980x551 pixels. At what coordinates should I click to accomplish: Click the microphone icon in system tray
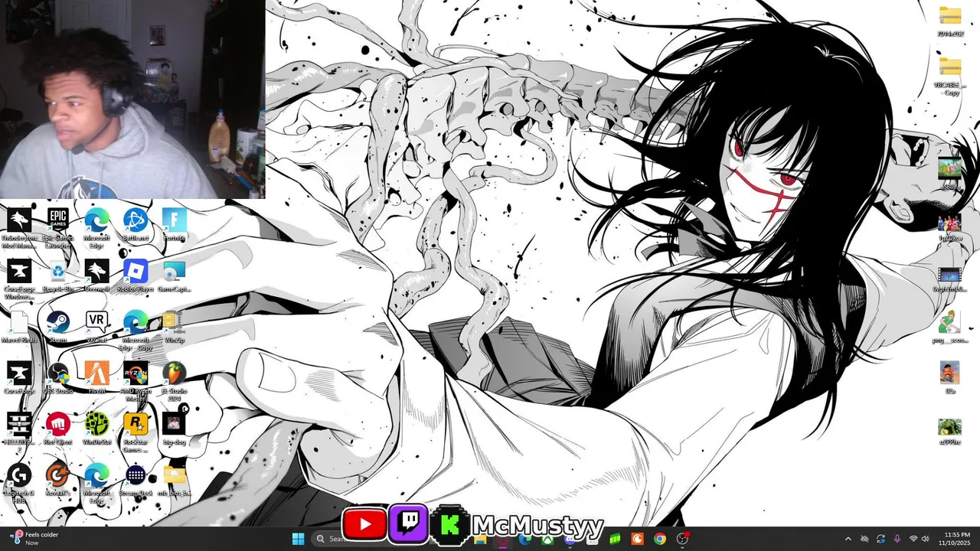pyautogui.click(x=897, y=539)
